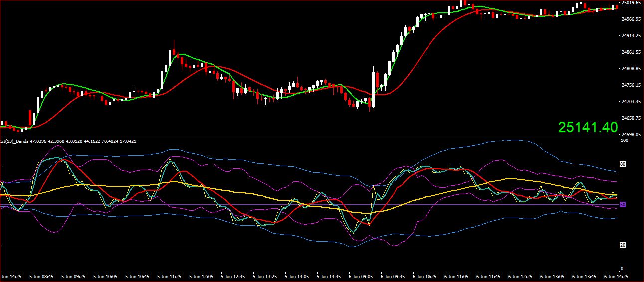Click the 24914.25 price axis label
Image resolution: width=644 pixels, height=282 pixels.
(x=631, y=36)
